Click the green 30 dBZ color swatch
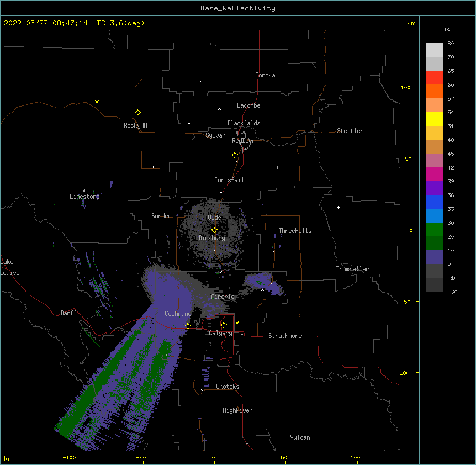This screenshot has height=465, width=476. coord(434,230)
